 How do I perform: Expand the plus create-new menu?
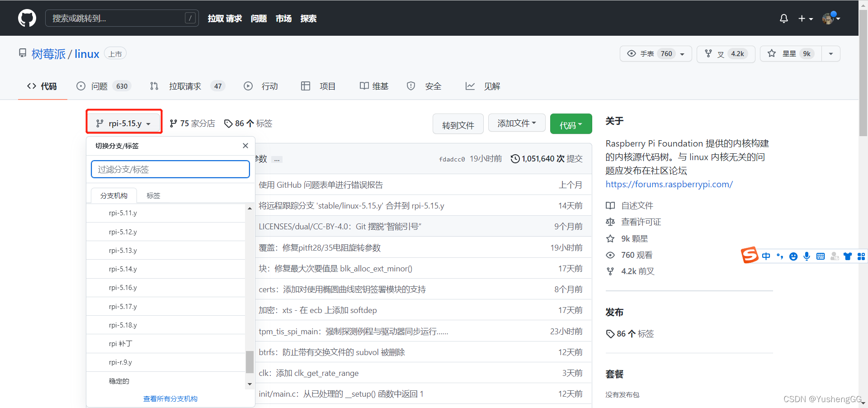click(x=805, y=19)
